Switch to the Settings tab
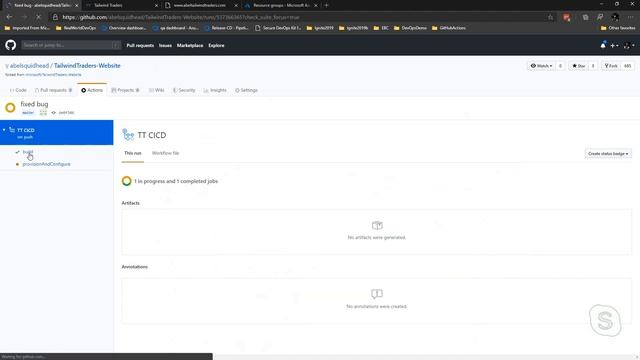640x360 pixels. point(246,90)
